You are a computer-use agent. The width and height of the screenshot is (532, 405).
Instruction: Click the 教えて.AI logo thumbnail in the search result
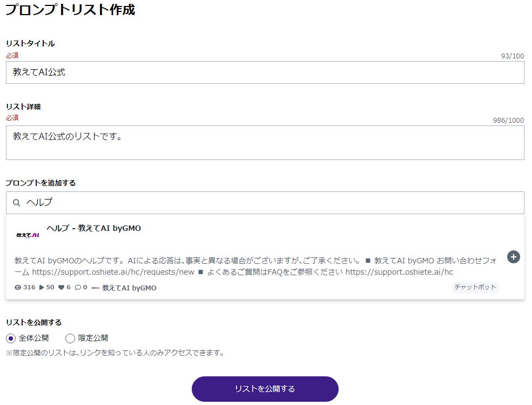(28, 235)
